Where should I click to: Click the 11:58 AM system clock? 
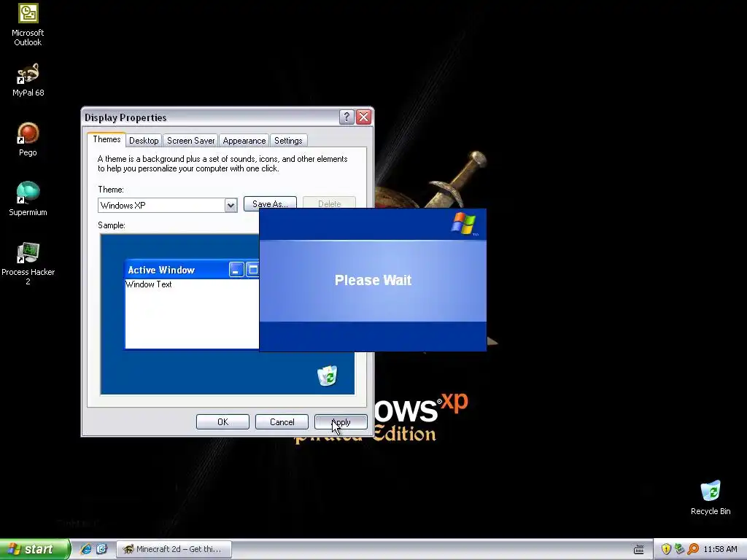(x=720, y=549)
